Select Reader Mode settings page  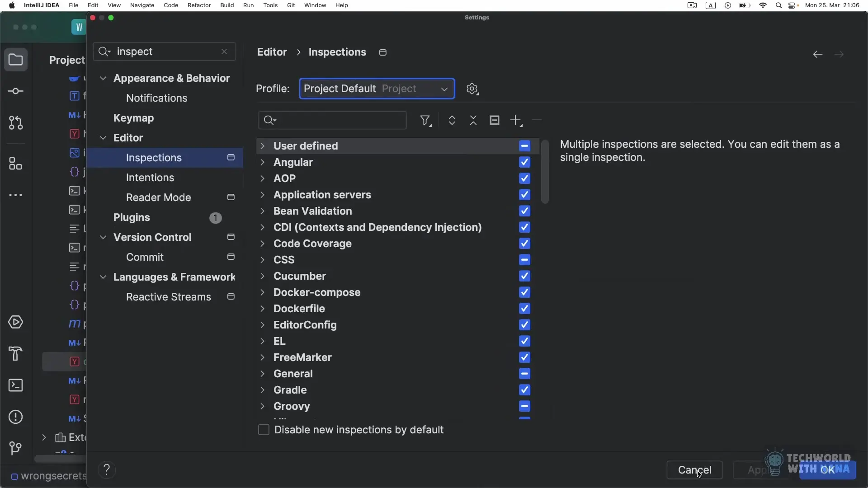158,197
